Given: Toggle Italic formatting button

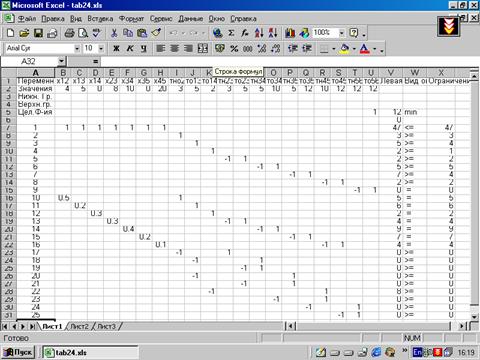Looking at the screenshot, I should (x=130, y=49).
